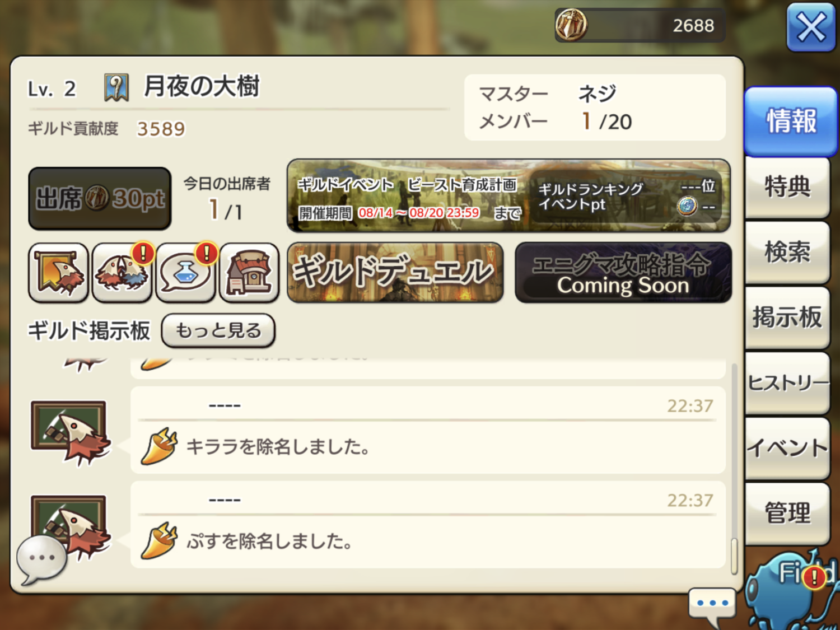Screen dimensions: 840x630
Task: Open the guild house building icon
Action: [249, 273]
